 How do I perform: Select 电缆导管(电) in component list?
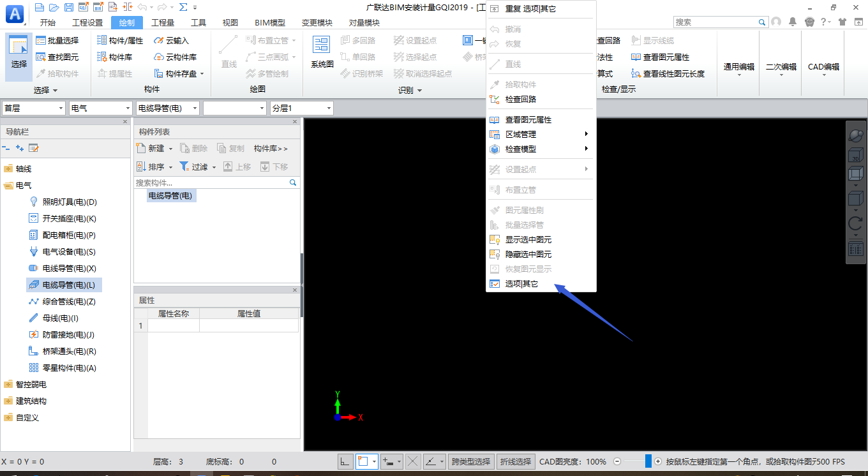tap(170, 196)
